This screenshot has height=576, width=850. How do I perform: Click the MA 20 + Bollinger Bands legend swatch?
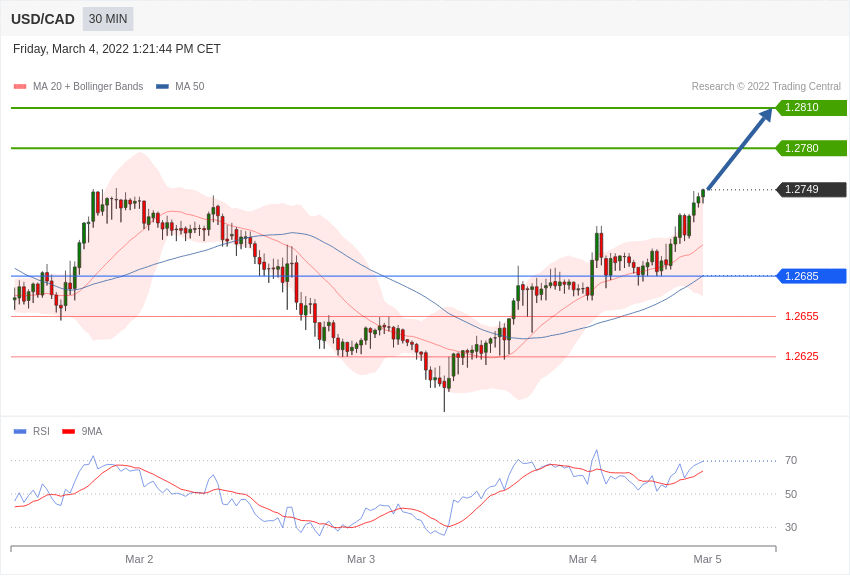[20, 87]
